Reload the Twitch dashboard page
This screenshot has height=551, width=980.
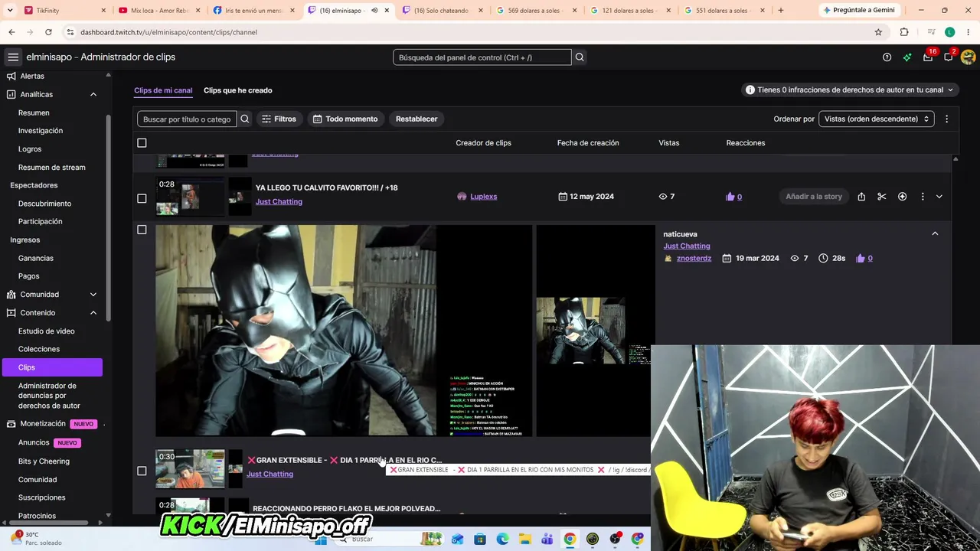48,32
